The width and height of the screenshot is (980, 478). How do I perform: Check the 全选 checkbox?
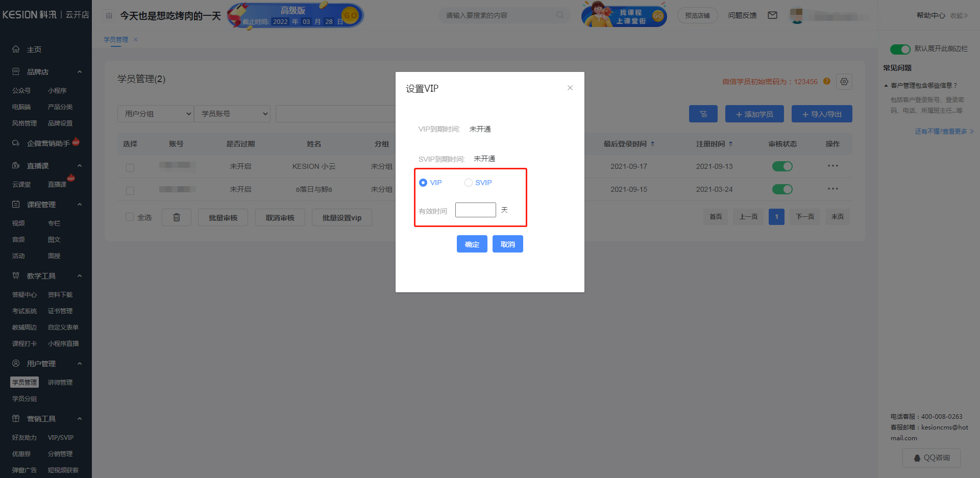click(x=130, y=217)
